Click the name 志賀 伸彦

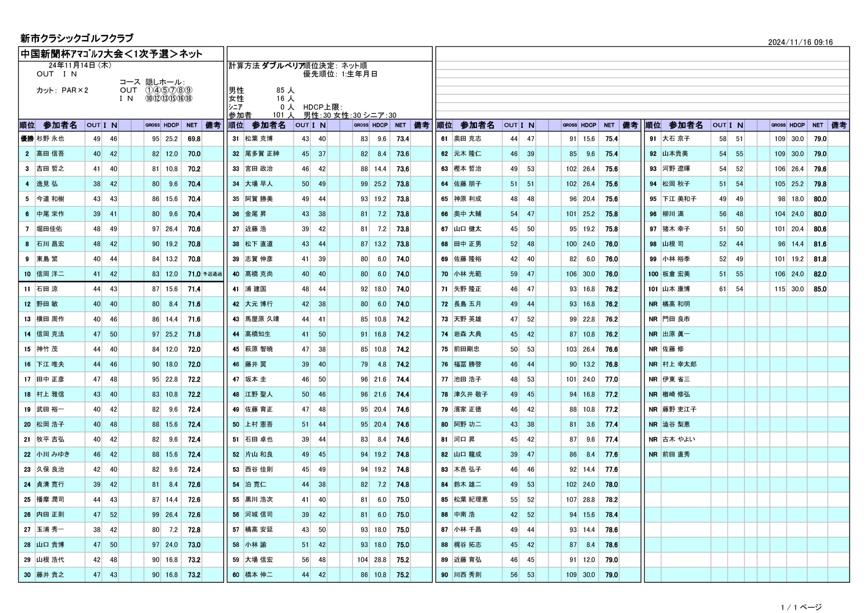click(x=259, y=259)
